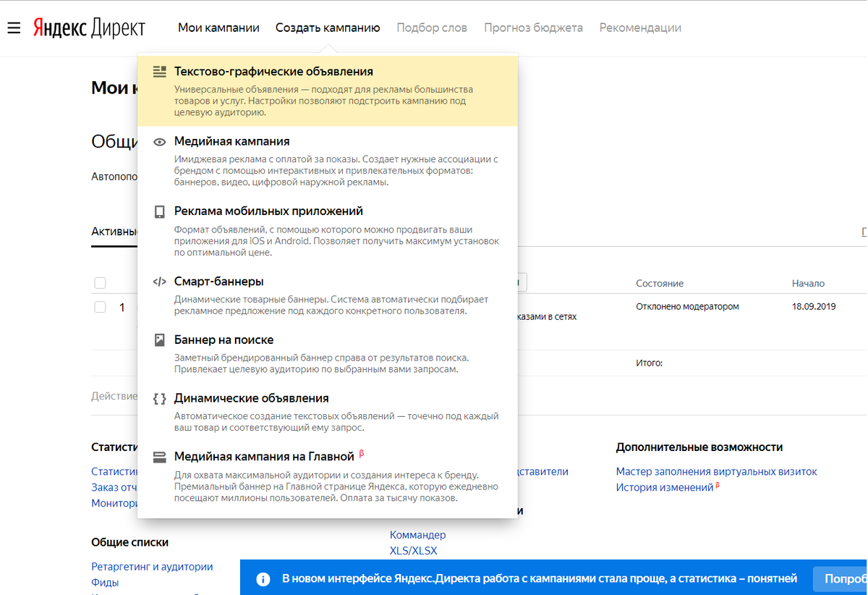
Task: Click the Мониторинг link
Action: point(114,503)
